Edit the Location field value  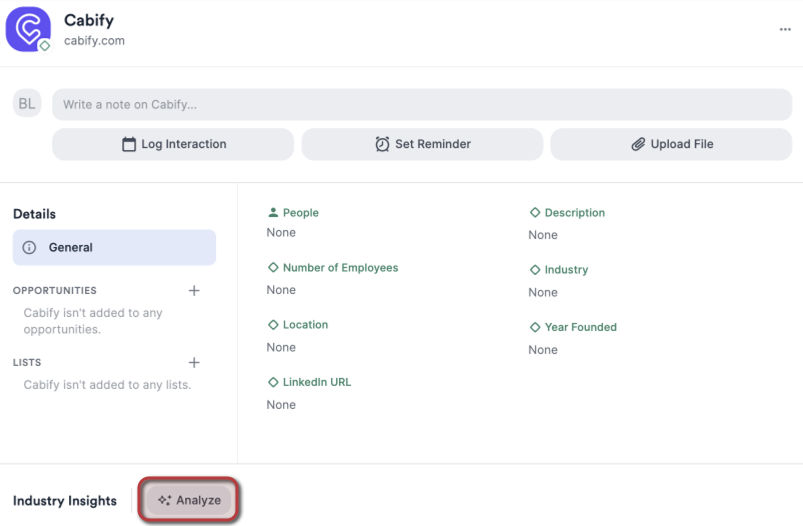click(x=281, y=347)
